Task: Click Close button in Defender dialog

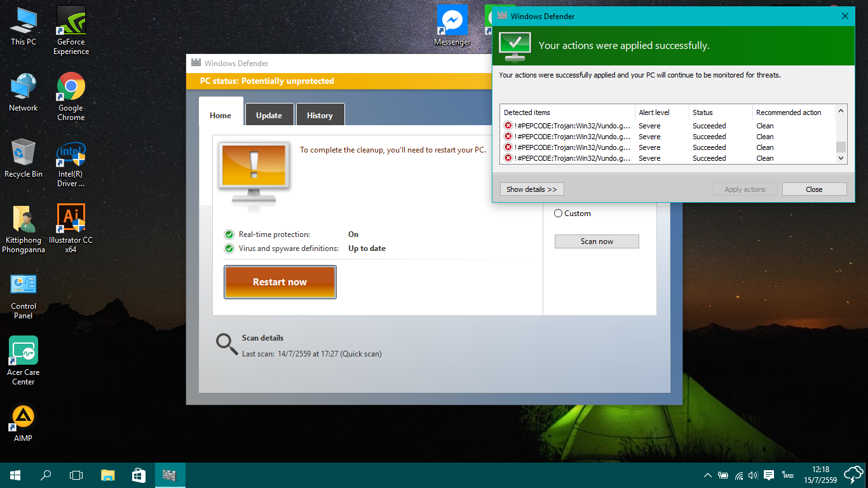Action: coord(814,189)
